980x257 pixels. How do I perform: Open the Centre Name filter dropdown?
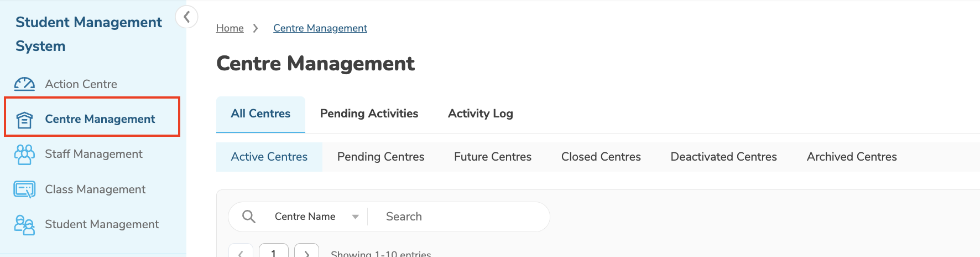point(316,217)
